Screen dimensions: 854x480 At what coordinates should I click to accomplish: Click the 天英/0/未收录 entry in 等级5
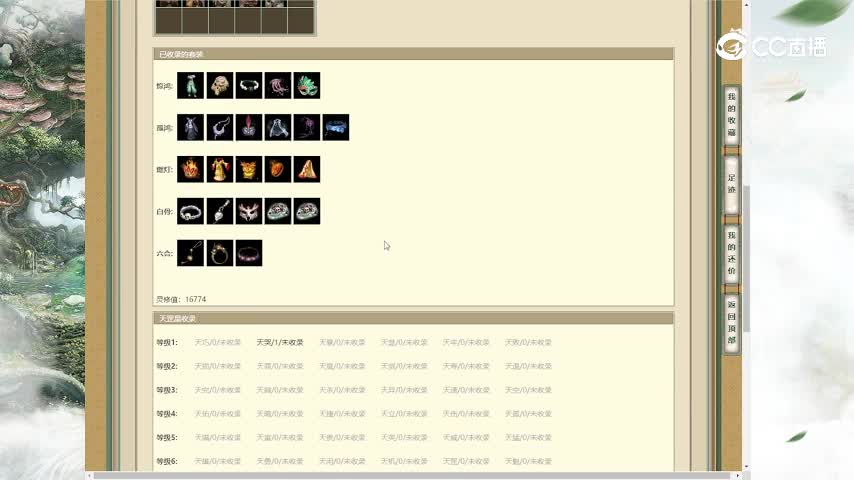pos(404,438)
